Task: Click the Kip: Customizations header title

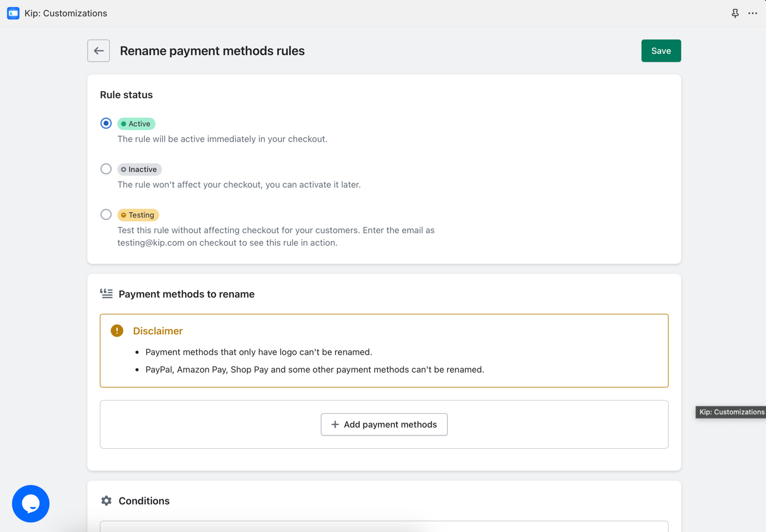Action: coord(66,13)
